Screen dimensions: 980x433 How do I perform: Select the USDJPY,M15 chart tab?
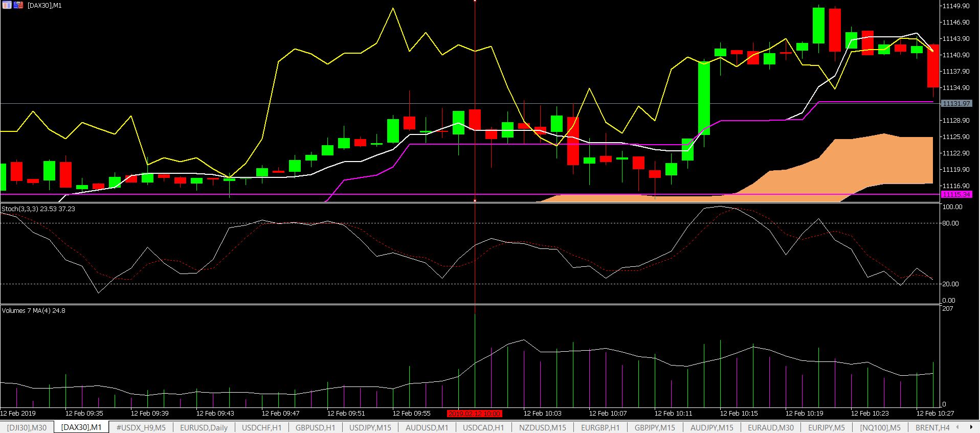[x=370, y=427]
